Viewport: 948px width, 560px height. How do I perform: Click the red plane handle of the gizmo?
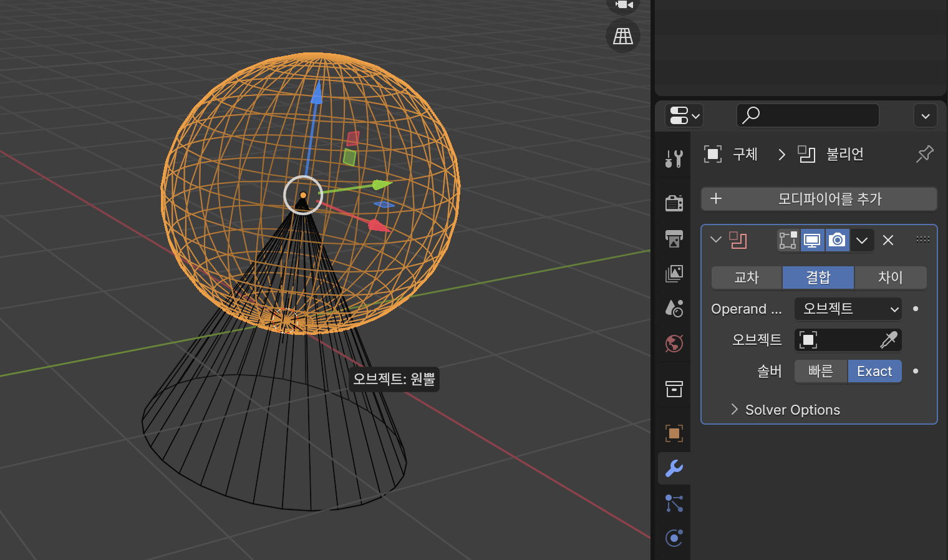tap(353, 138)
